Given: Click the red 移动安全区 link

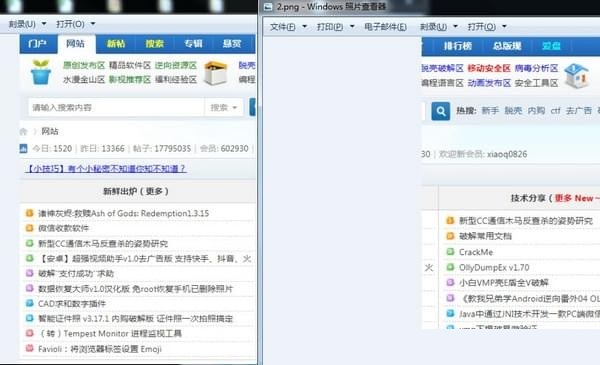Looking at the screenshot, I should click(x=489, y=68).
